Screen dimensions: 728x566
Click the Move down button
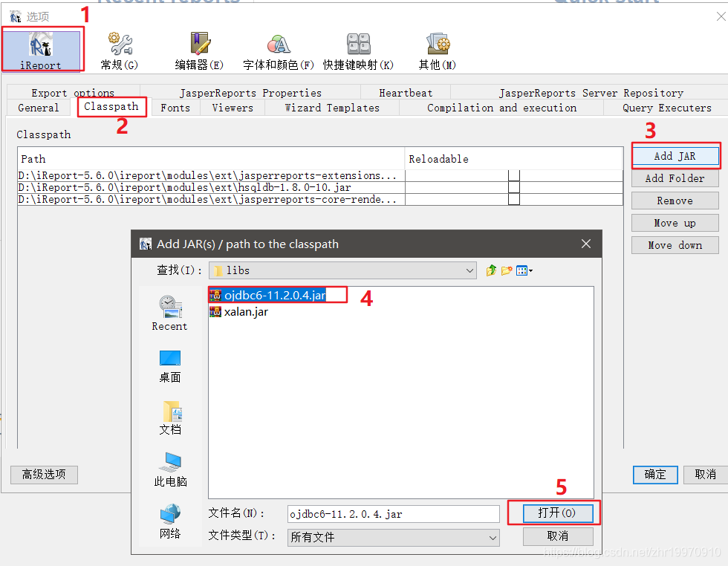(x=675, y=245)
